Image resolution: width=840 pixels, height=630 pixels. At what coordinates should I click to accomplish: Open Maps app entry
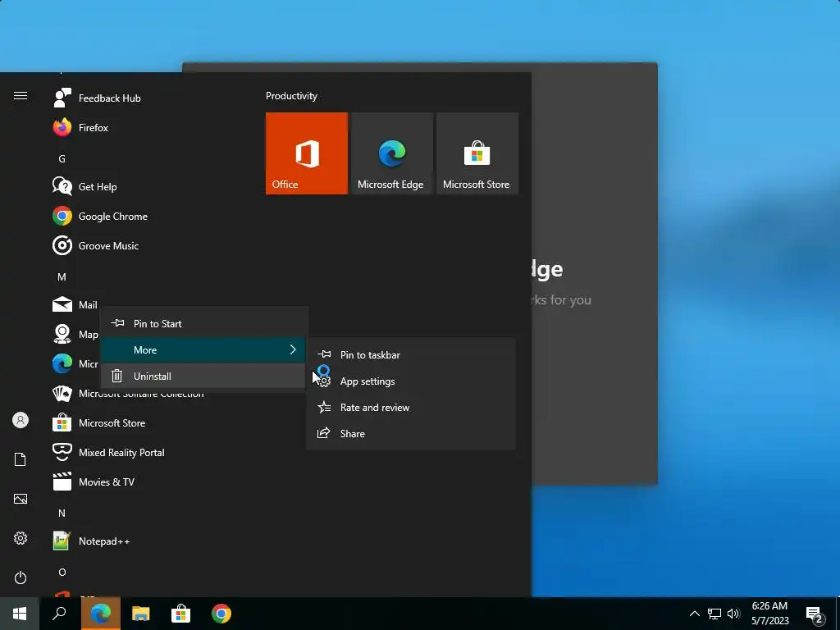click(x=75, y=334)
